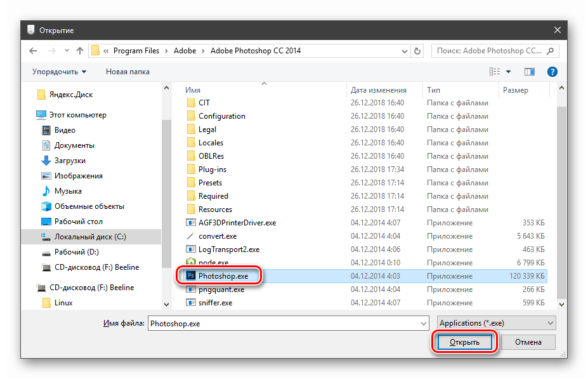588x379 pixels.
Task: Open recent locations dropdown arrow
Action: click(67, 51)
